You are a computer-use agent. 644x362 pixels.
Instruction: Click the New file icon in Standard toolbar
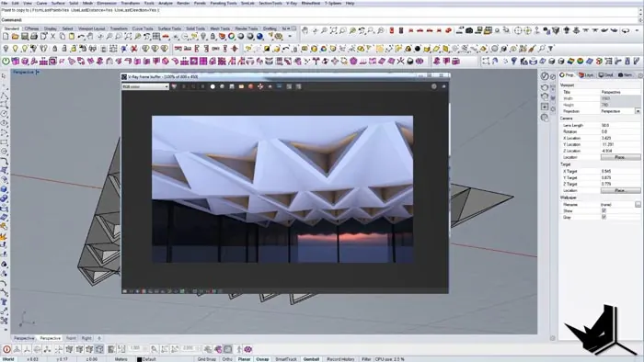click(x=6, y=37)
